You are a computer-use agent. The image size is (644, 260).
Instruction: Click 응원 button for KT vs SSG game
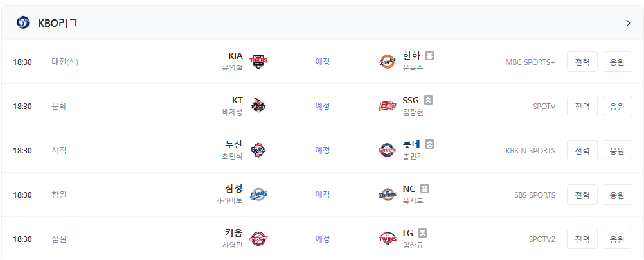pos(617,106)
